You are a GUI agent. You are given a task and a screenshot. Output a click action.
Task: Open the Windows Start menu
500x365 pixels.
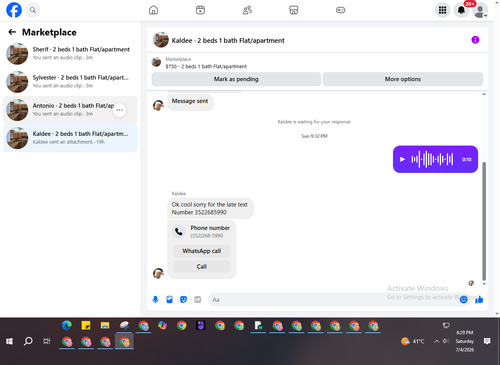[9, 341]
